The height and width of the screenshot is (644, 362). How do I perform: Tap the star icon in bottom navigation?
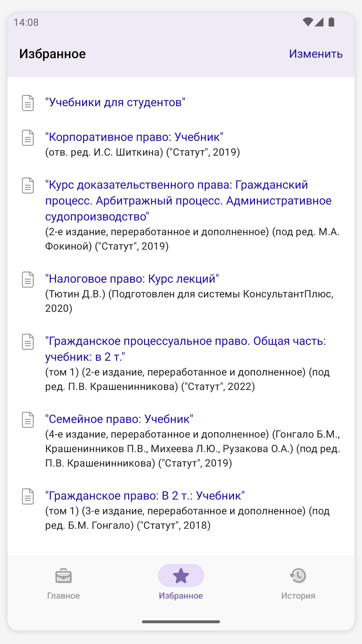point(181,576)
